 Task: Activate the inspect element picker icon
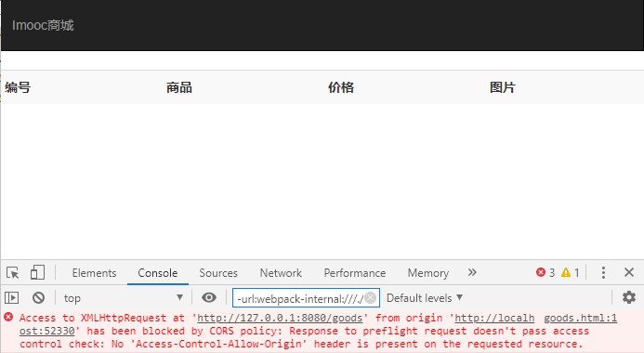(13, 272)
